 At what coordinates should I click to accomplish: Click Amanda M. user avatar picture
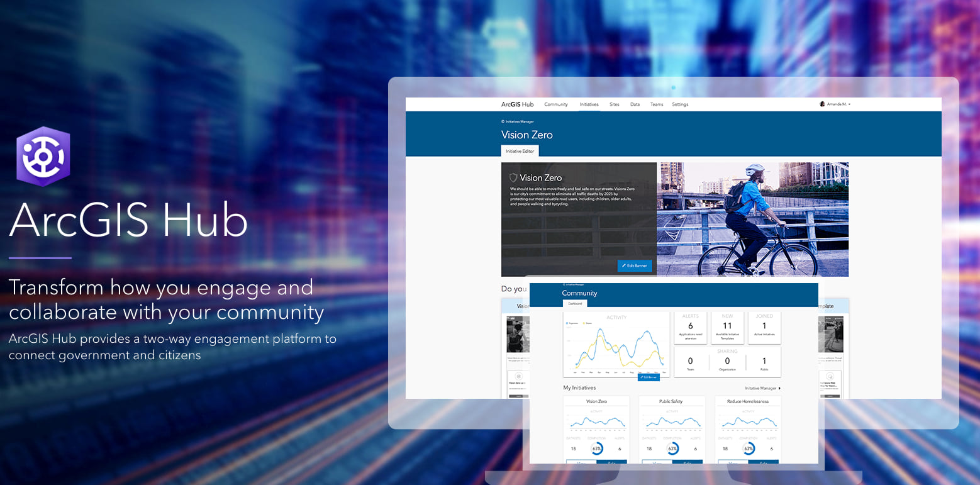pos(822,104)
